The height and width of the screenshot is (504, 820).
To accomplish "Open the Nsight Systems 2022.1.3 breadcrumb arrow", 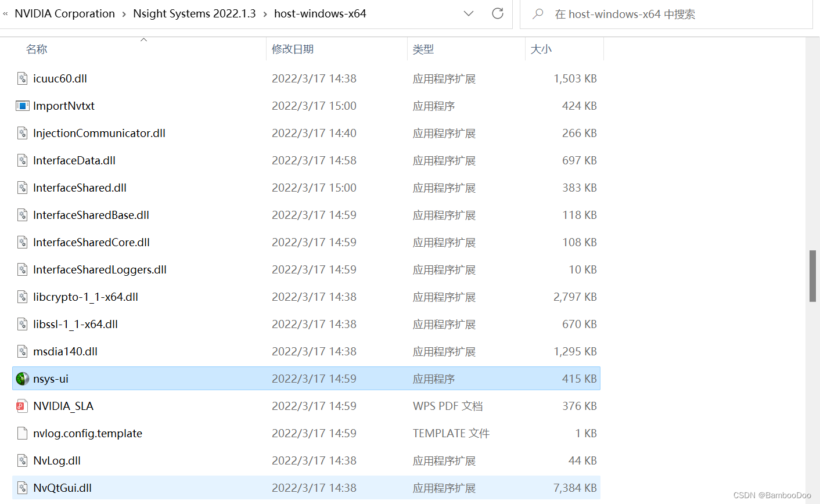I will click(x=265, y=14).
